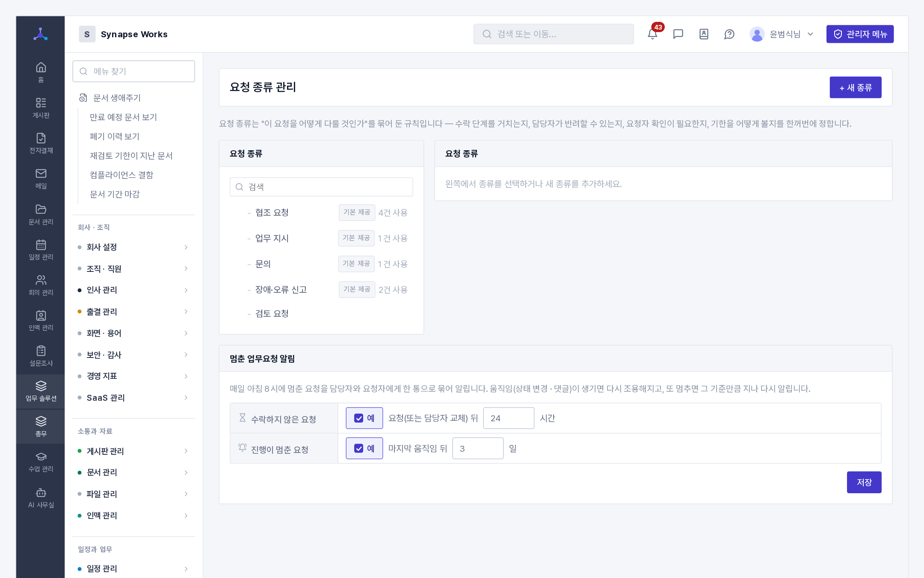This screenshot has width=924, height=578.
Task: Open 컴플라이언스 결함 menu item
Action: tap(121, 175)
